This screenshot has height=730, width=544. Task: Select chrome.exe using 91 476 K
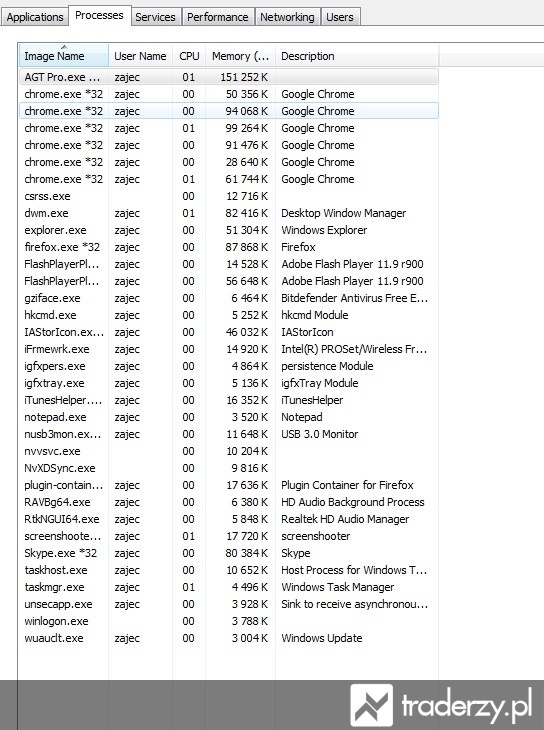[x=229, y=145]
